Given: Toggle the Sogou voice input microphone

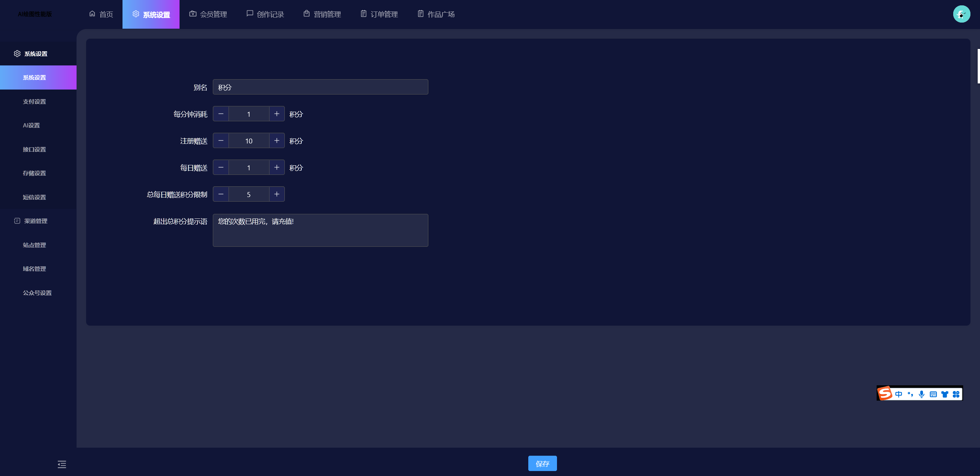Looking at the screenshot, I should click(x=921, y=394).
